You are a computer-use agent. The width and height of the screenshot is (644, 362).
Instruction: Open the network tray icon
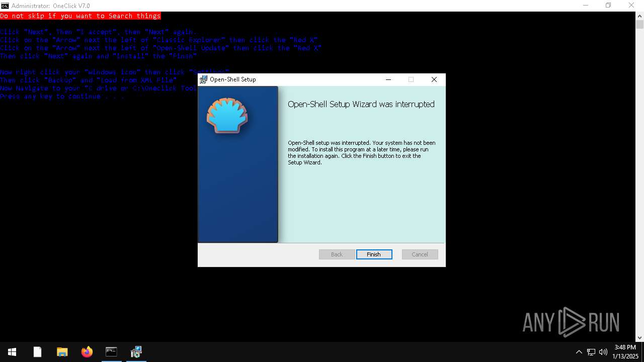(x=591, y=352)
